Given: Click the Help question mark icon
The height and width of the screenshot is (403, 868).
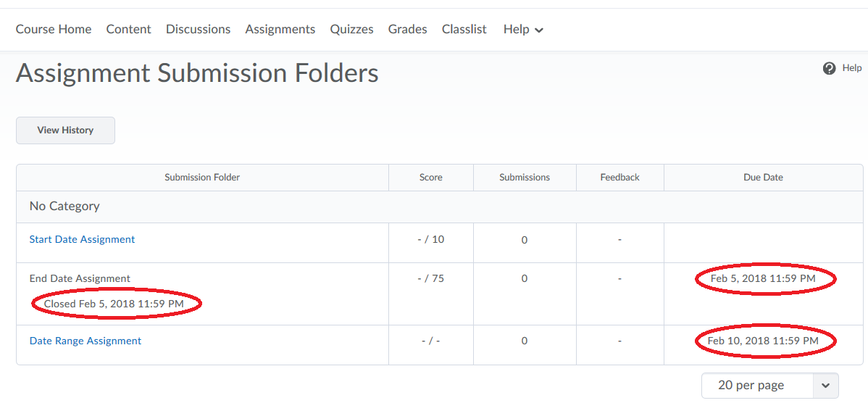Looking at the screenshot, I should [x=830, y=68].
